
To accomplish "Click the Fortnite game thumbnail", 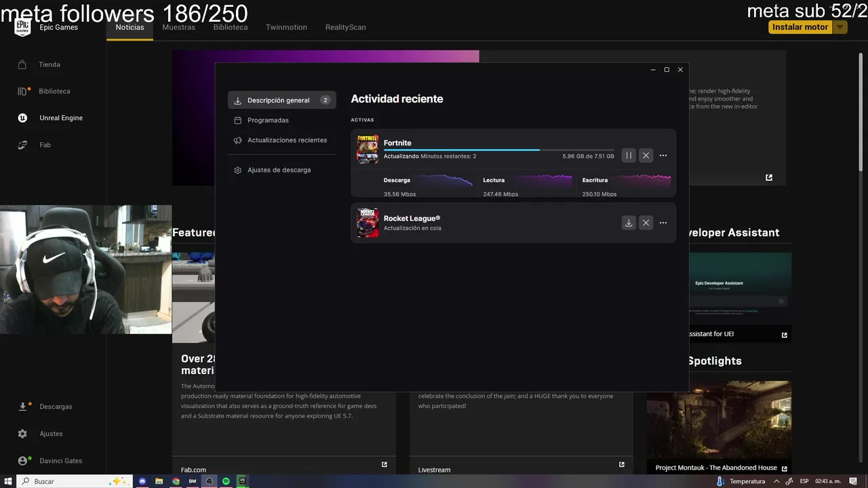I will click(x=368, y=149).
